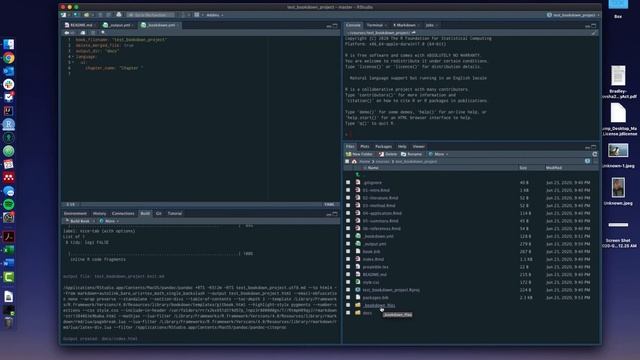Click the Rename button in Files pane
The width and height of the screenshot is (640, 360).
tap(411, 154)
